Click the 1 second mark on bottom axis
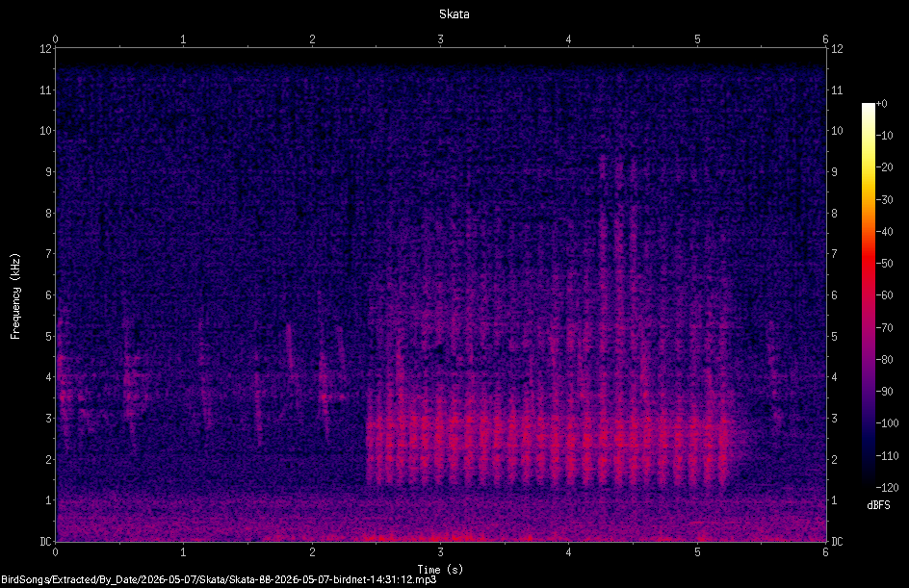Image resolution: width=909 pixels, height=588 pixels. (x=183, y=552)
